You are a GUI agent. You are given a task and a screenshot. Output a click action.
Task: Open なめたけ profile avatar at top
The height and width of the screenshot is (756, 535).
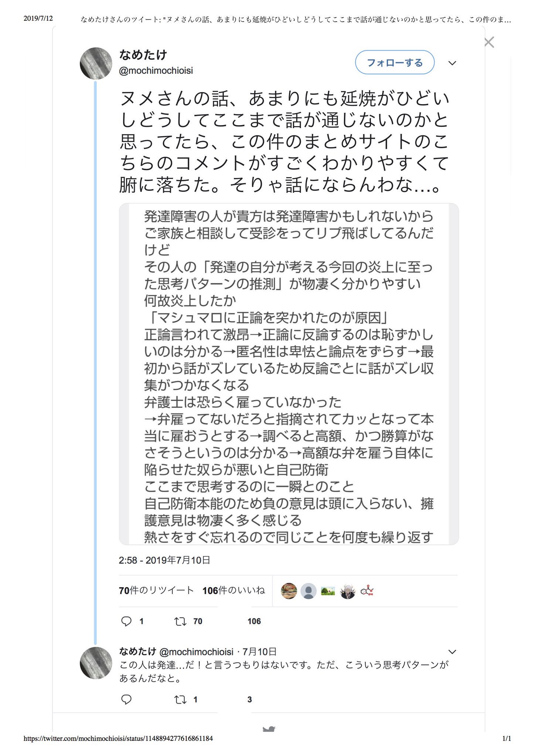click(96, 63)
